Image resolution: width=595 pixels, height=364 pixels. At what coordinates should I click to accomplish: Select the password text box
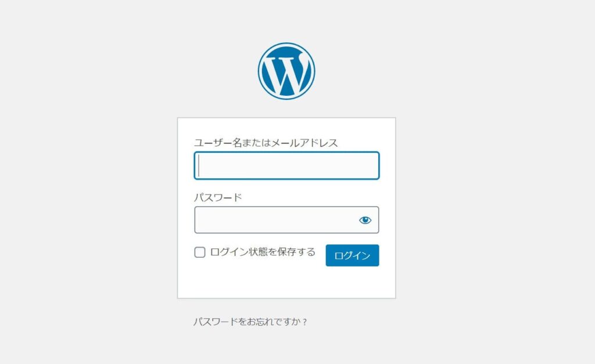276,220
